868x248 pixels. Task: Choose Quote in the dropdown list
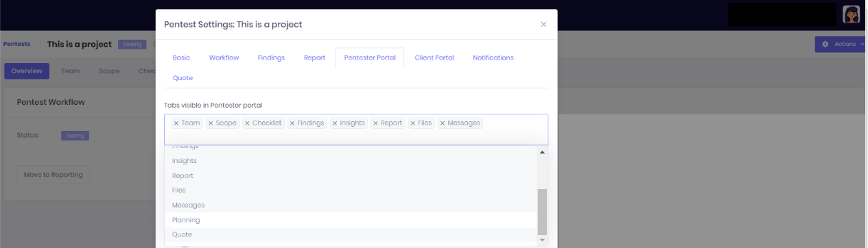coord(351,235)
